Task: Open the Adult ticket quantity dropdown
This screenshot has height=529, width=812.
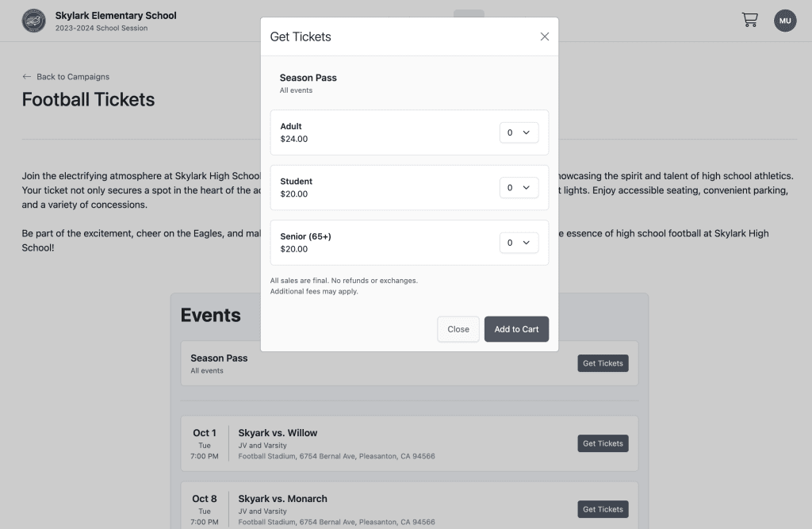Action: [519, 132]
